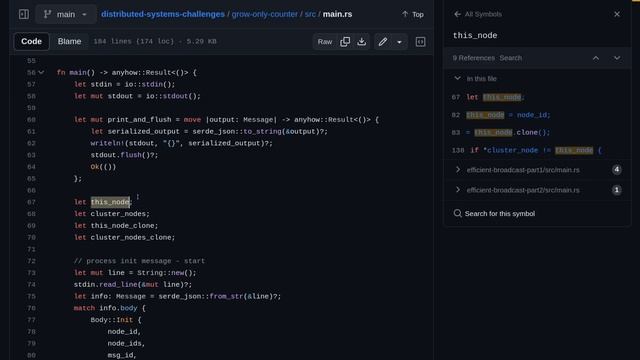
Task: Download the raw file icon
Action: [362, 42]
